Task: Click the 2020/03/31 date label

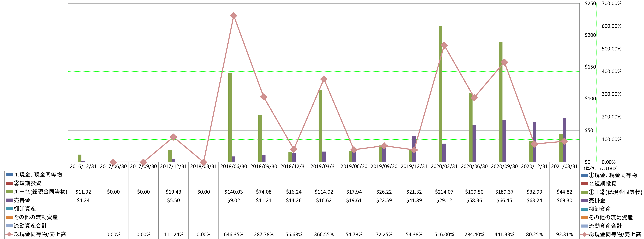Action: tap(444, 166)
